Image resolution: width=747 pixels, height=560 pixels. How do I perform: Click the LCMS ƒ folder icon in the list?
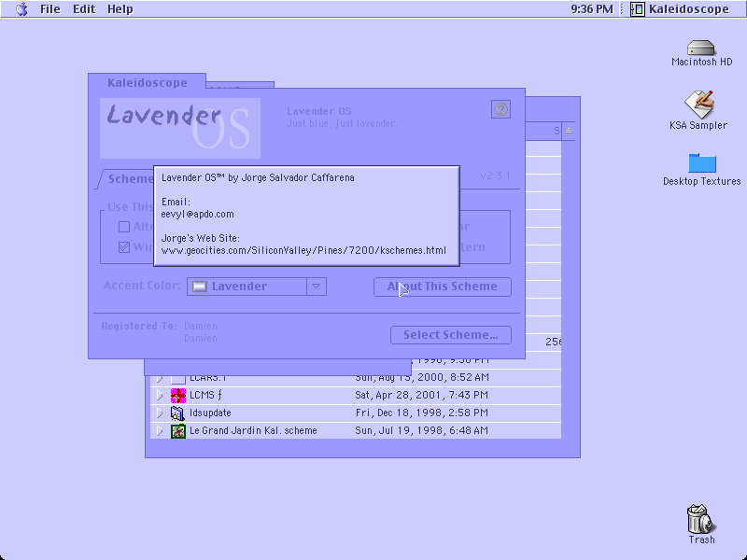point(178,395)
